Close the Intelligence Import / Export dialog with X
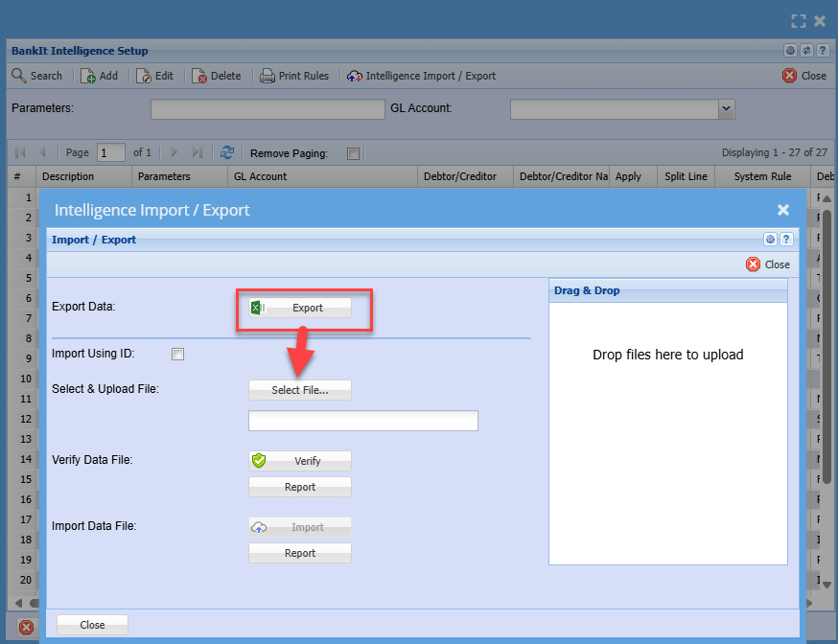This screenshot has height=644, width=838. pos(782,210)
